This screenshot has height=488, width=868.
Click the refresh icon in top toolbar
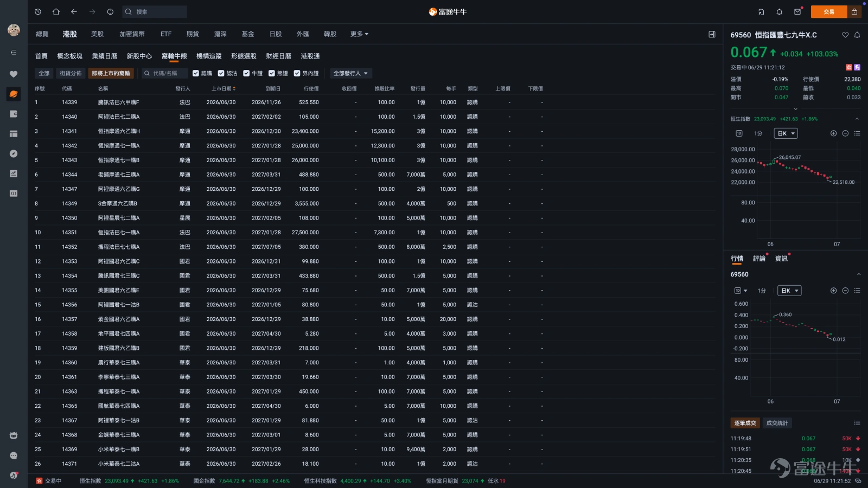110,11
